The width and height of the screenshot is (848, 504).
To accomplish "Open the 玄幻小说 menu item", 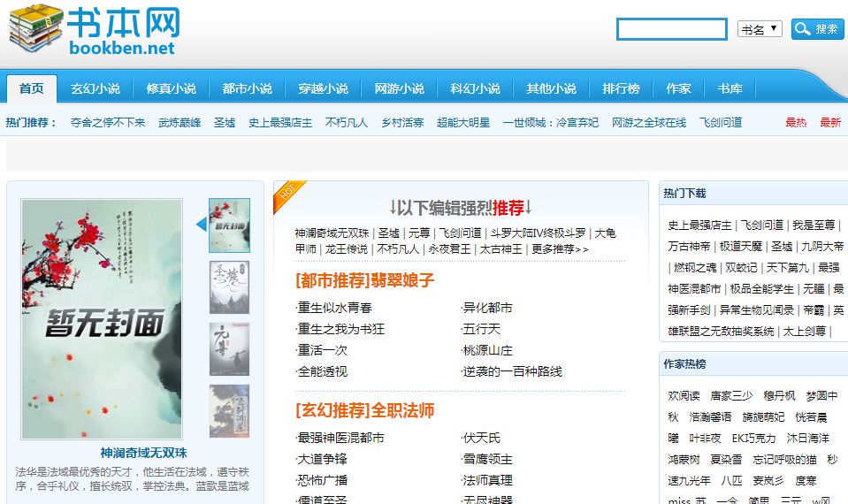I will tap(95, 88).
